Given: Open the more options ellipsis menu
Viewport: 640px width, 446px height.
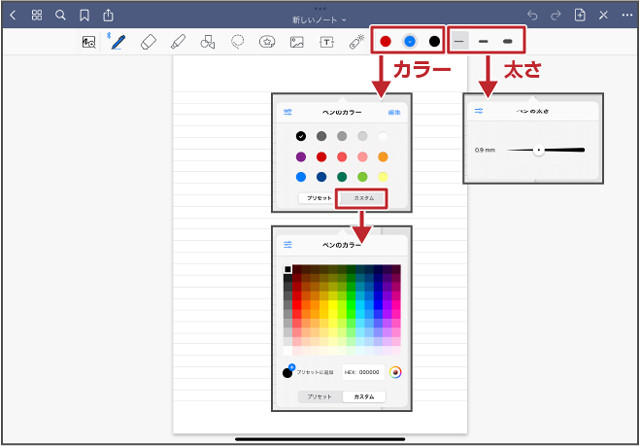Looking at the screenshot, I should point(626,15).
